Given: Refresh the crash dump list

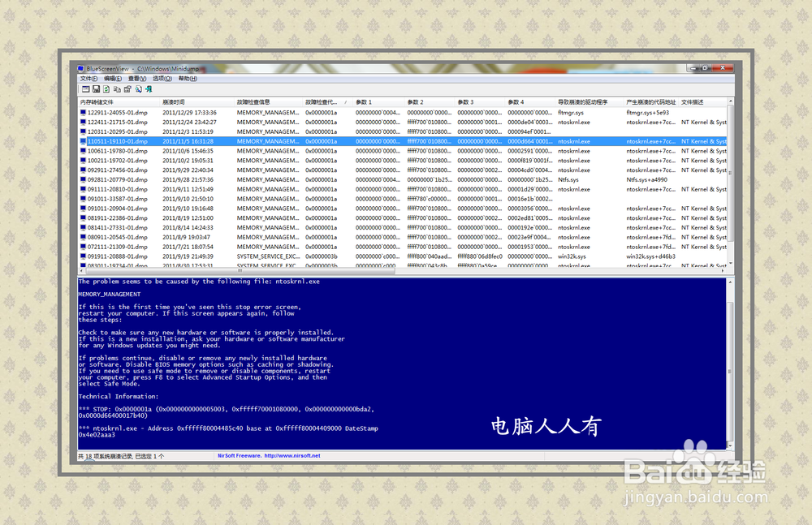Looking at the screenshot, I should click(107, 89).
